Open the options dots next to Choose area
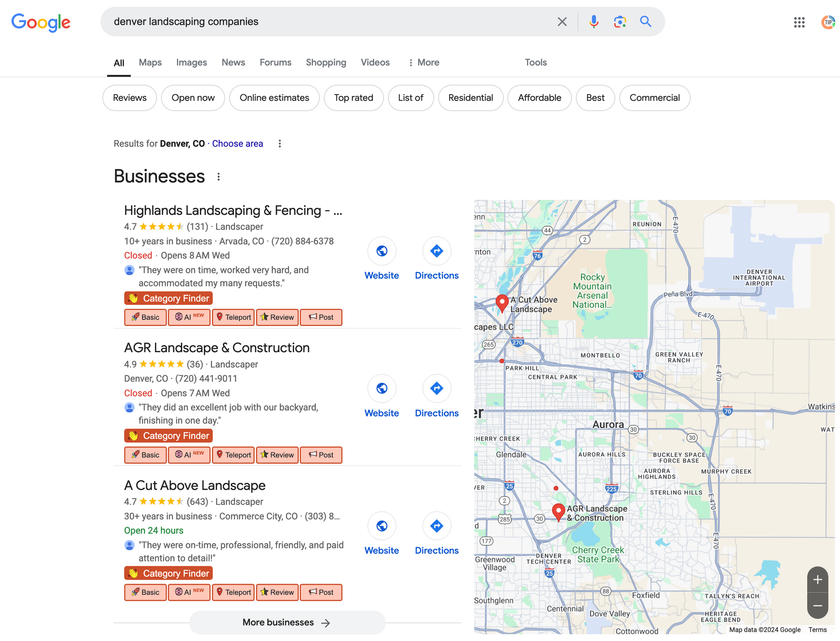 [x=280, y=144]
